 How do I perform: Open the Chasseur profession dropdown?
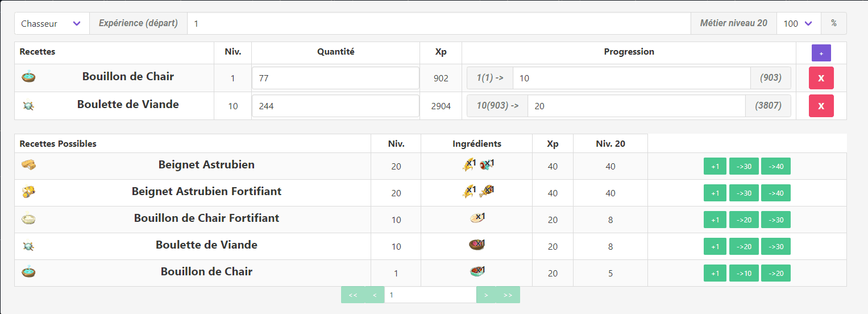click(x=52, y=23)
